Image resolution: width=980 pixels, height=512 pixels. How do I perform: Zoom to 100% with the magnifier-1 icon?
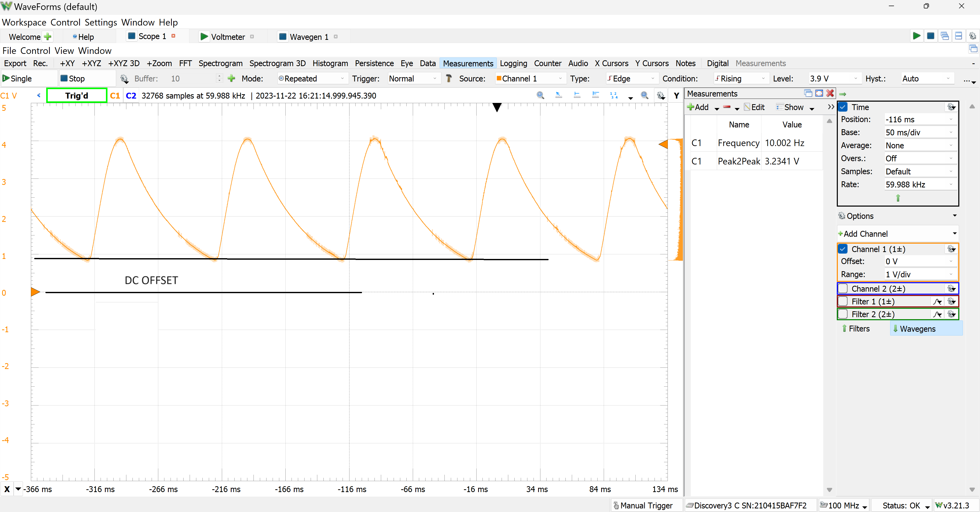pyautogui.click(x=540, y=95)
